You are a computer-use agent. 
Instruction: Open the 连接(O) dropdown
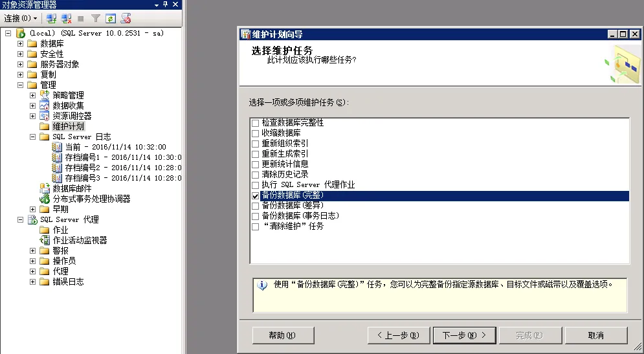21,19
